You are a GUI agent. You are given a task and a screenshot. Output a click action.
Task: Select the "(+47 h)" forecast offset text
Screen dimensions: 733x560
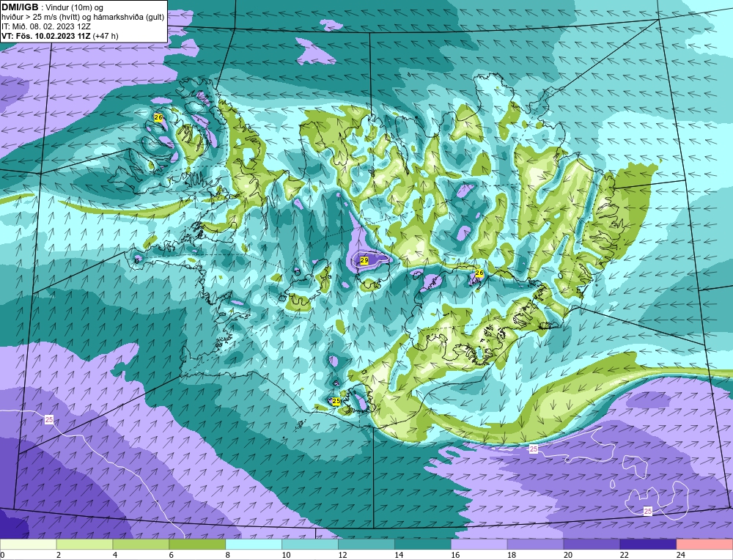click(x=106, y=36)
